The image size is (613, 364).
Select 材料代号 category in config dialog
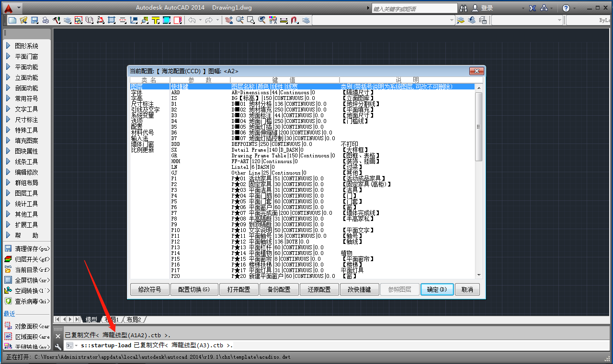pyautogui.click(x=142, y=132)
